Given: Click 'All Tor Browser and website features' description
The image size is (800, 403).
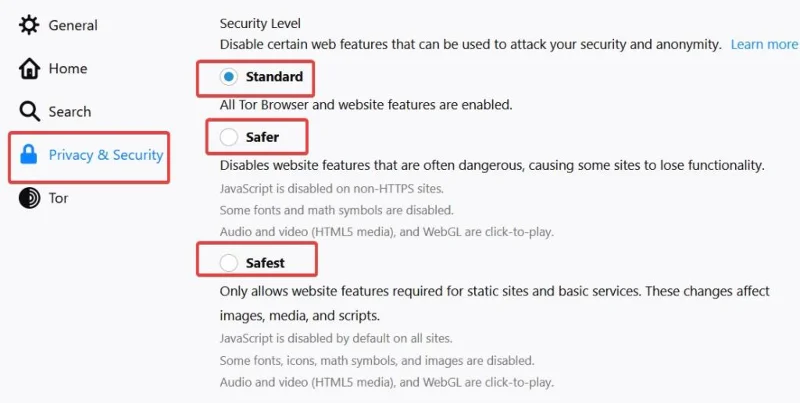Looking at the screenshot, I should (365, 104).
